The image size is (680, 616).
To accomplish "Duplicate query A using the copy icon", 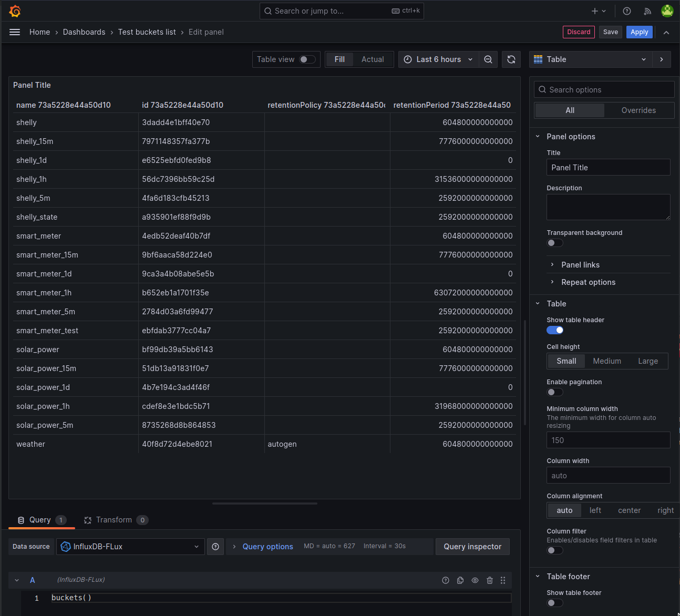I will (x=460, y=580).
